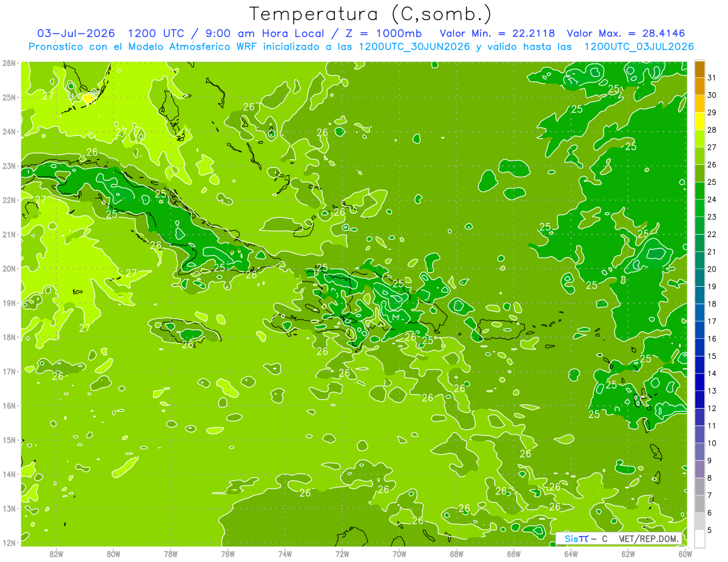Click the valid-until time "1200UTC_03JUL2026"

coord(639,47)
